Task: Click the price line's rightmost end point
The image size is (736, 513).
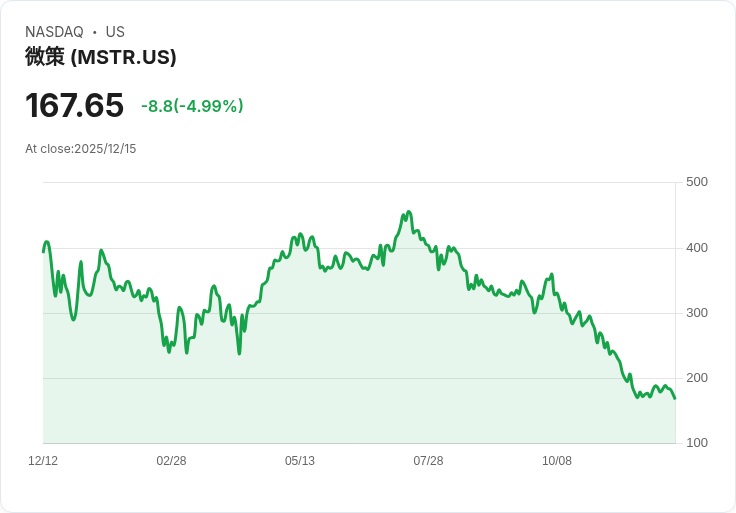Action: click(675, 399)
